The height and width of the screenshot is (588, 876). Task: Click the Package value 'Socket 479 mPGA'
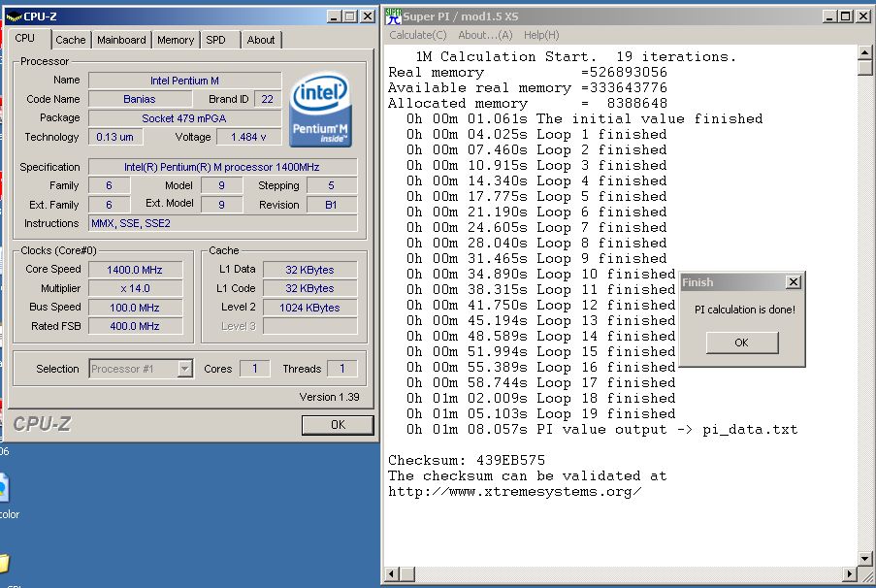[x=185, y=118]
